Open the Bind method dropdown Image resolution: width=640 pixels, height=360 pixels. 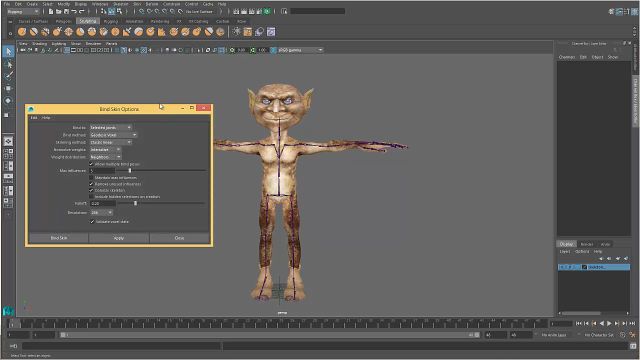pyautogui.click(x=113, y=135)
